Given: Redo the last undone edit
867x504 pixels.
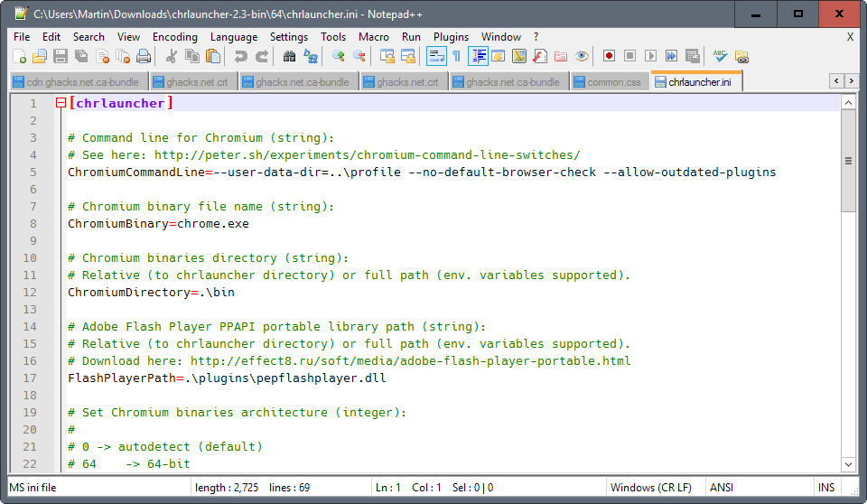Looking at the screenshot, I should tap(262, 56).
